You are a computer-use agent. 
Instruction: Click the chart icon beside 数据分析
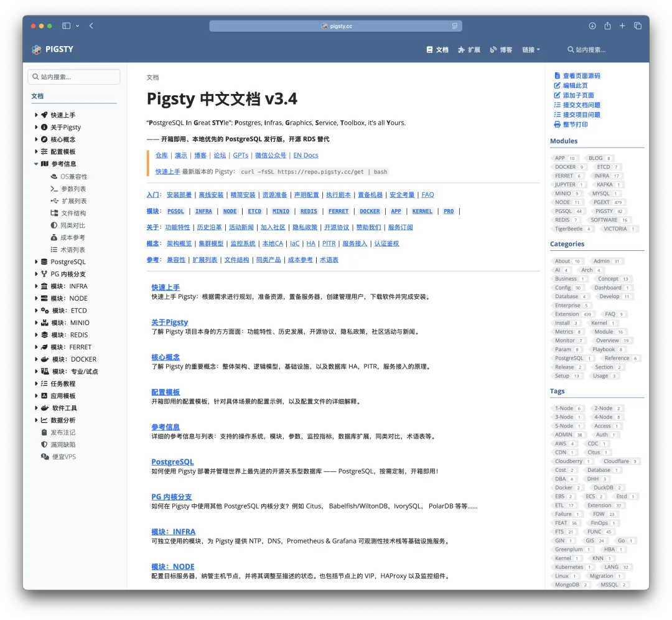point(44,420)
